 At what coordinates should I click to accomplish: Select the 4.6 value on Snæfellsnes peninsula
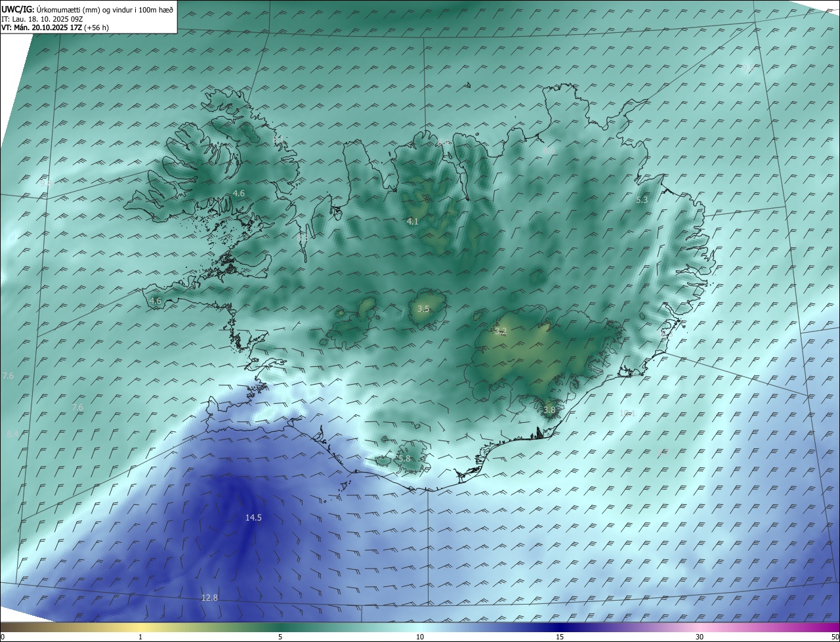pyautogui.click(x=155, y=301)
